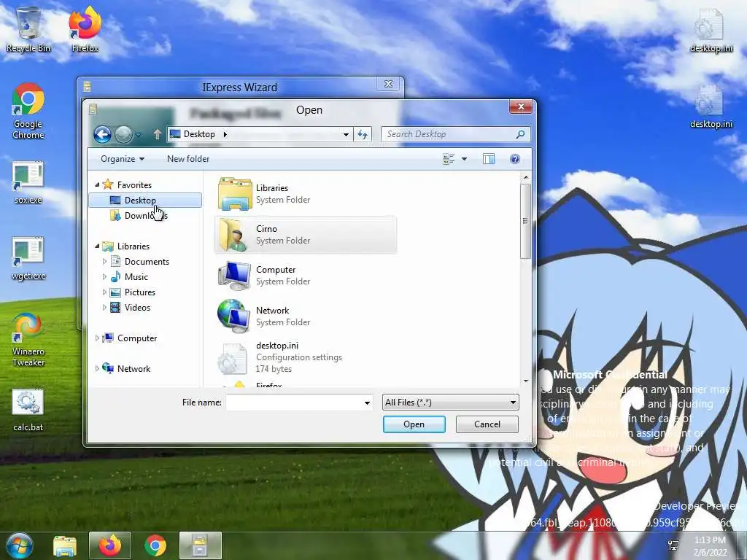
Task: Open the Start menu orb
Action: 19,545
